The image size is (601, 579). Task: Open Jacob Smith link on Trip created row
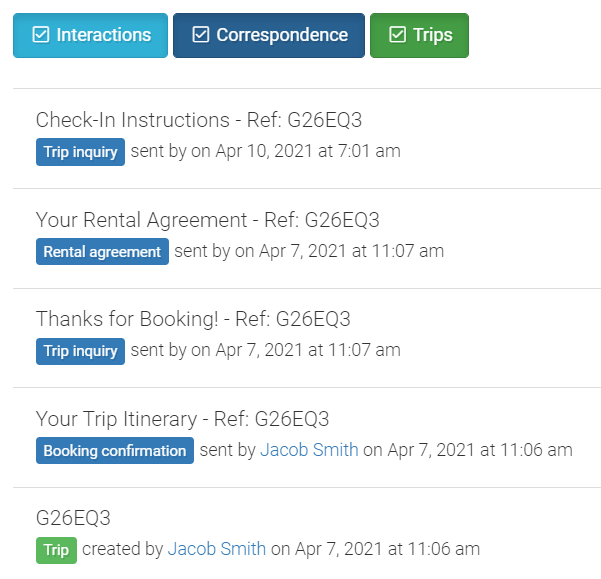pyautogui.click(x=217, y=549)
